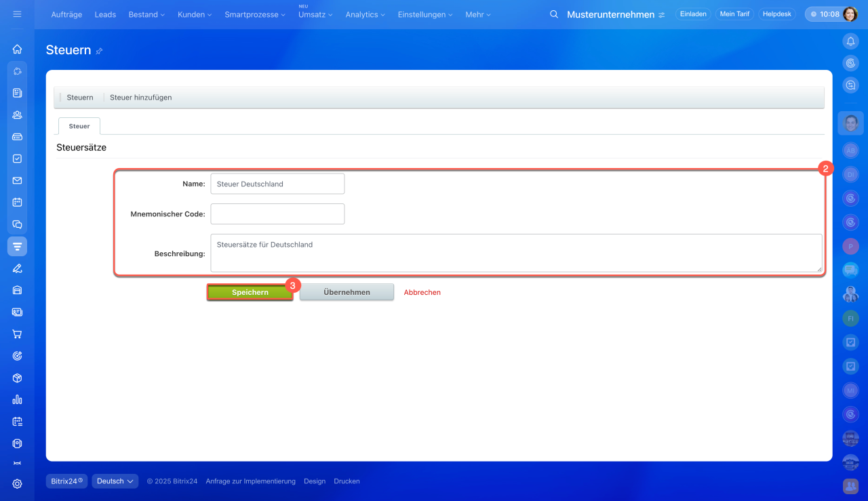Pin the Steuern page with pin icon

[x=100, y=51]
